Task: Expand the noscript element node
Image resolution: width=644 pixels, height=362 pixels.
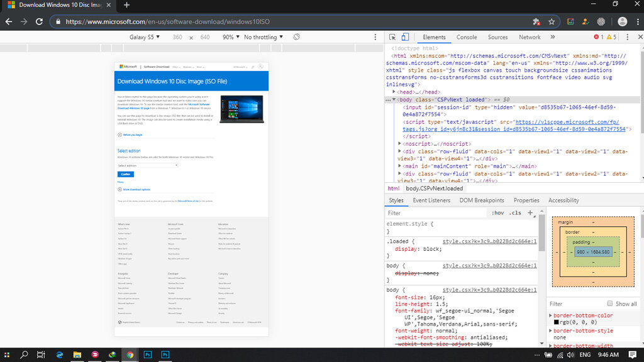Action: (399, 144)
